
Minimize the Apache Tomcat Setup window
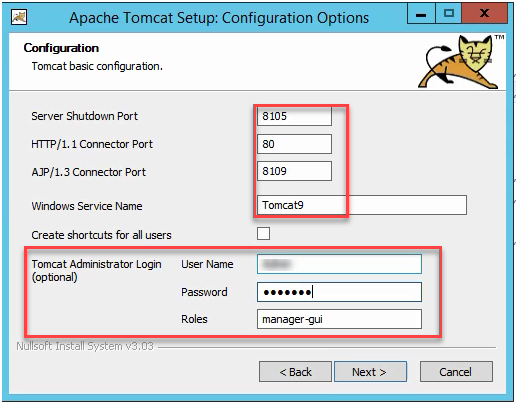(x=421, y=14)
